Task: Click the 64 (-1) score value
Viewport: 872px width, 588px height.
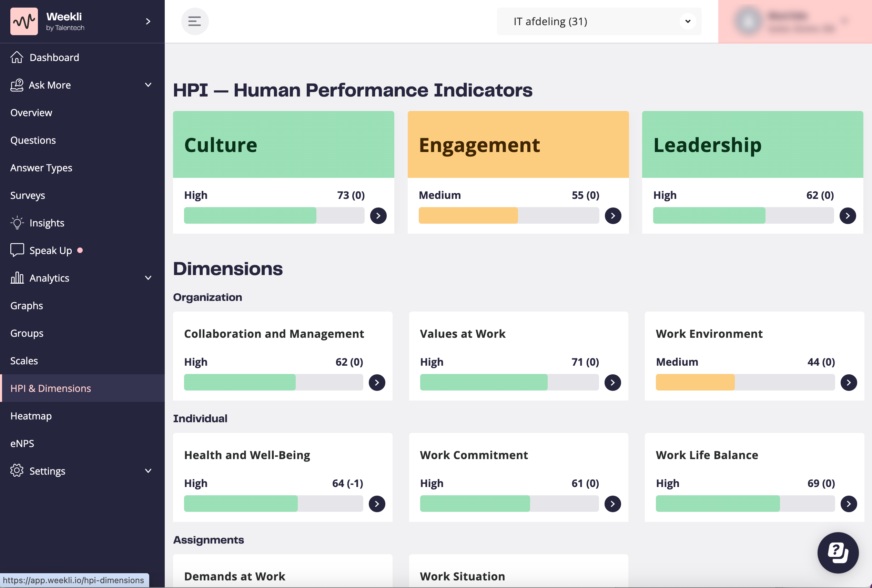Action: [x=347, y=483]
